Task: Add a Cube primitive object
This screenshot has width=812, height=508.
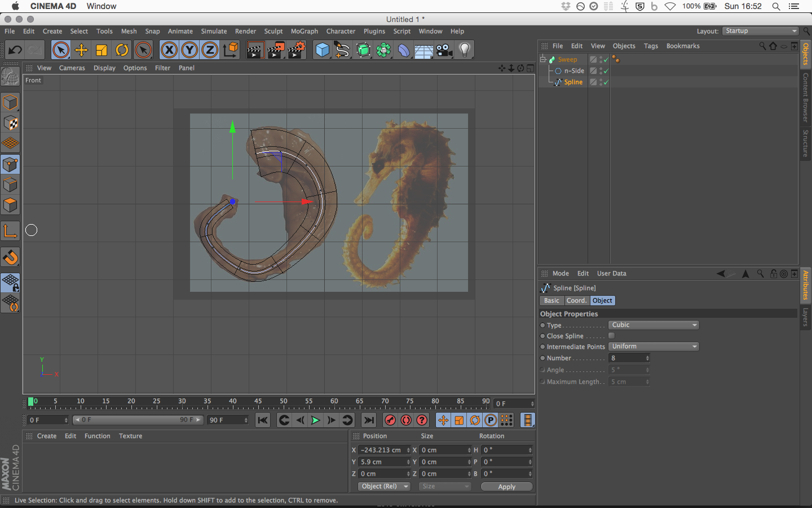Action: (x=322, y=50)
